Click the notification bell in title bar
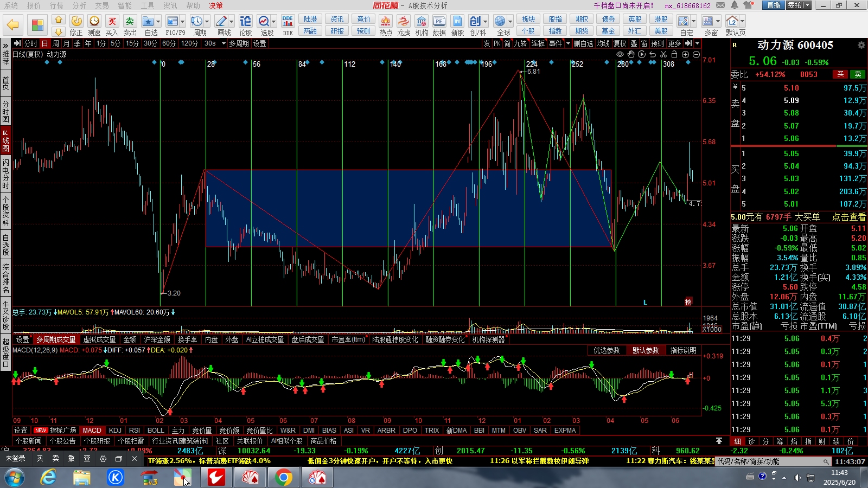868x488 pixels. [x=734, y=5]
